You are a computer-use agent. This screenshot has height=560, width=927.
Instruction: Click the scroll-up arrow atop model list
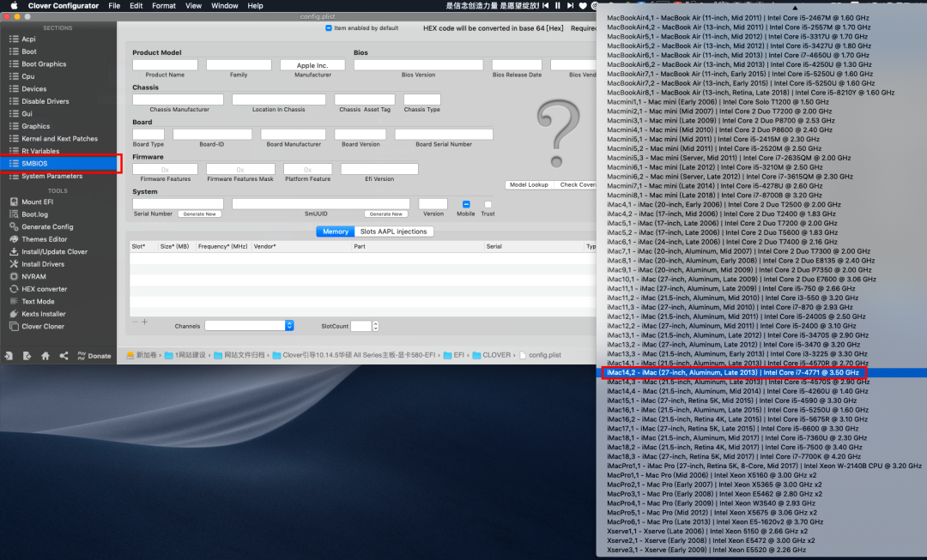click(x=794, y=8)
